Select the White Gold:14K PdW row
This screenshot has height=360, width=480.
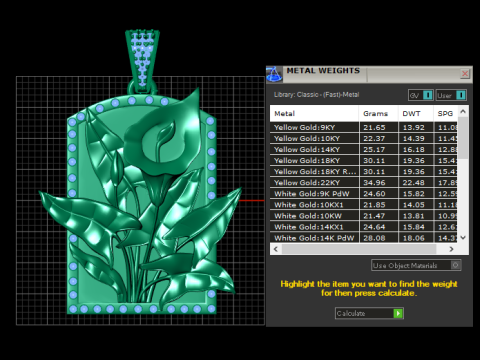(364, 238)
